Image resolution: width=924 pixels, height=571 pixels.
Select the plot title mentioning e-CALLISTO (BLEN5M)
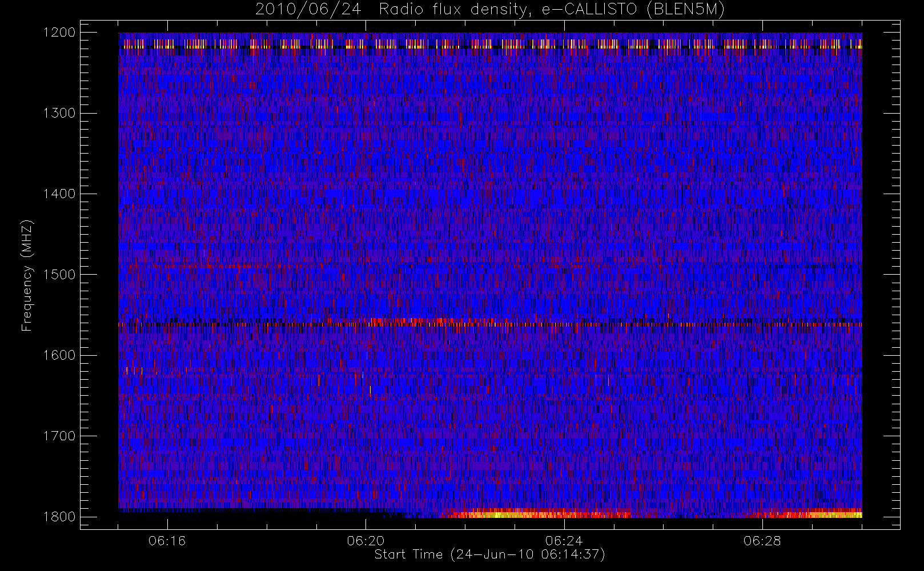pyautogui.click(x=490, y=10)
